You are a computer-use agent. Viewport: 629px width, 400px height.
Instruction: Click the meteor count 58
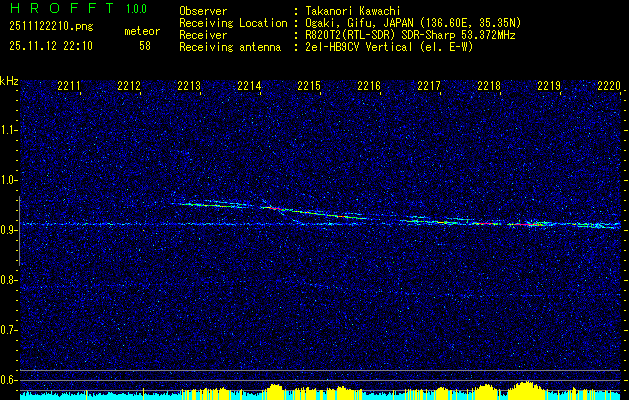click(x=145, y=46)
